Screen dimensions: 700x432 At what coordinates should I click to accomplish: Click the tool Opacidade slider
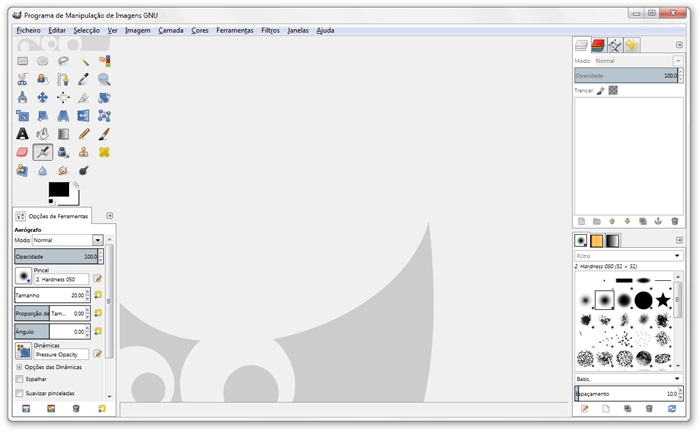(56, 257)
